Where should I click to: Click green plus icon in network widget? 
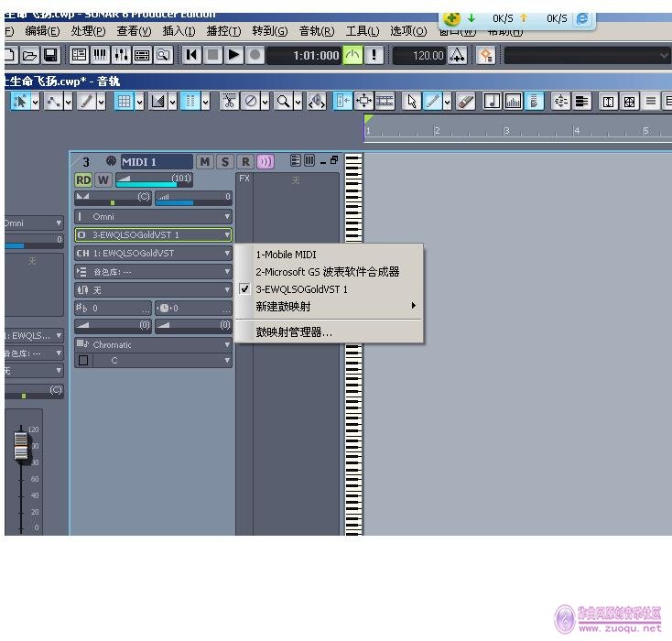[451, 18]
